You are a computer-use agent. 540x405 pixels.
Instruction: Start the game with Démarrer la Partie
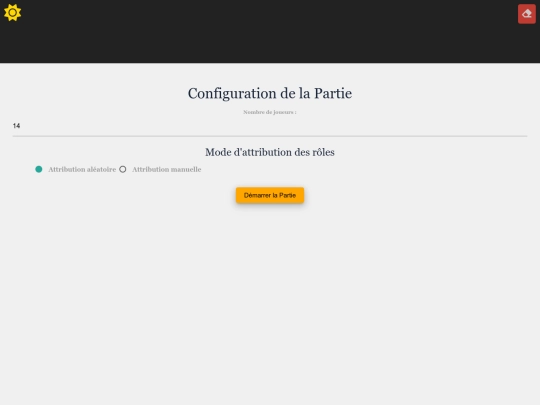coord(270,195)
